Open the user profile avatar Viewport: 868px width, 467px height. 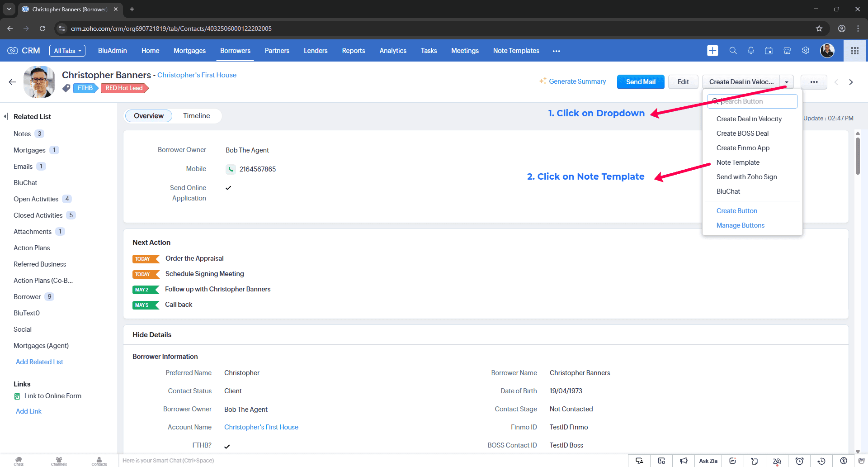click(827, 51)
